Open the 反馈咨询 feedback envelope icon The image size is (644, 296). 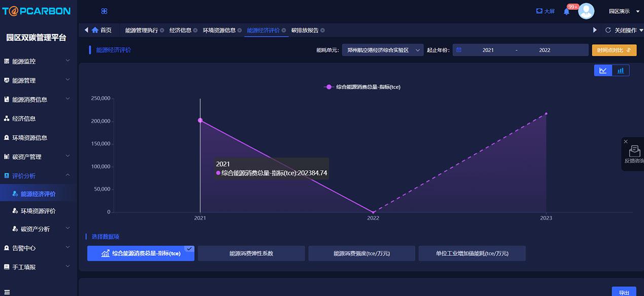click(634, 151)
